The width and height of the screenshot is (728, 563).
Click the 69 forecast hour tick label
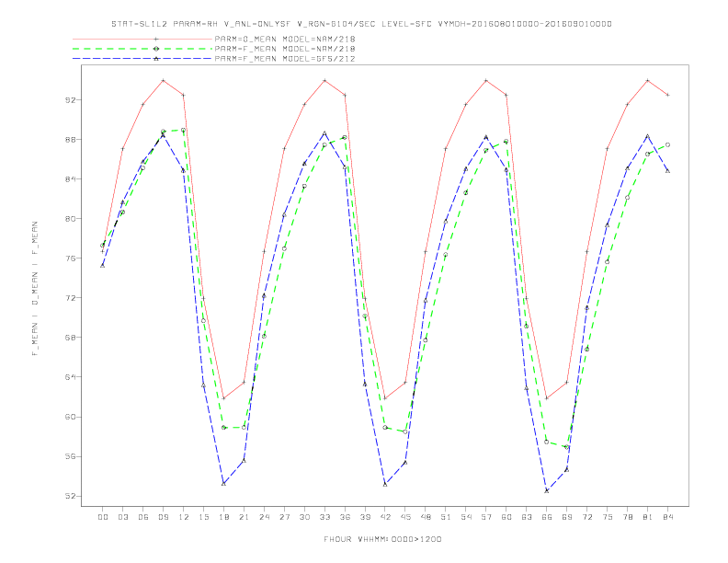pos(567,517)
